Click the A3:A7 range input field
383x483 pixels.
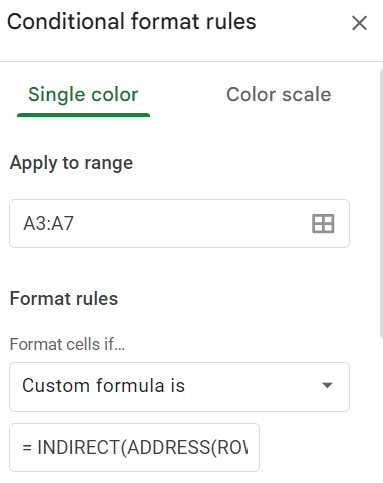pos(179,223)
